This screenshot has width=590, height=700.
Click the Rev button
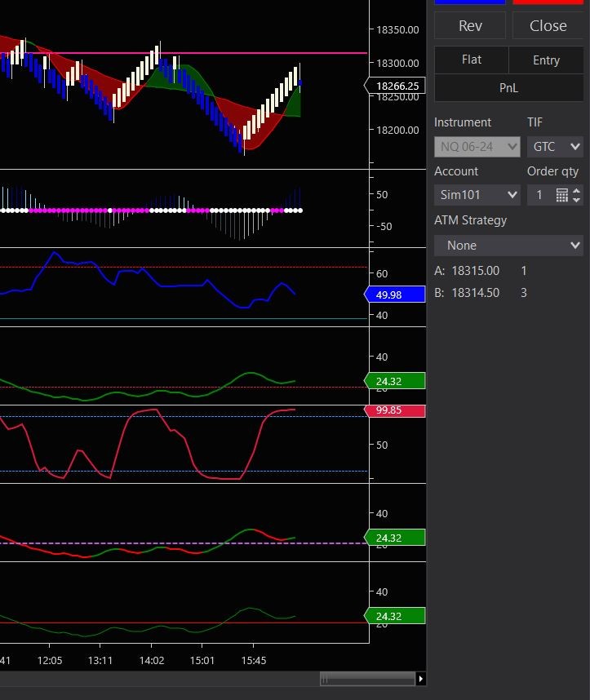pyautogui.click(x=470, y=25)
